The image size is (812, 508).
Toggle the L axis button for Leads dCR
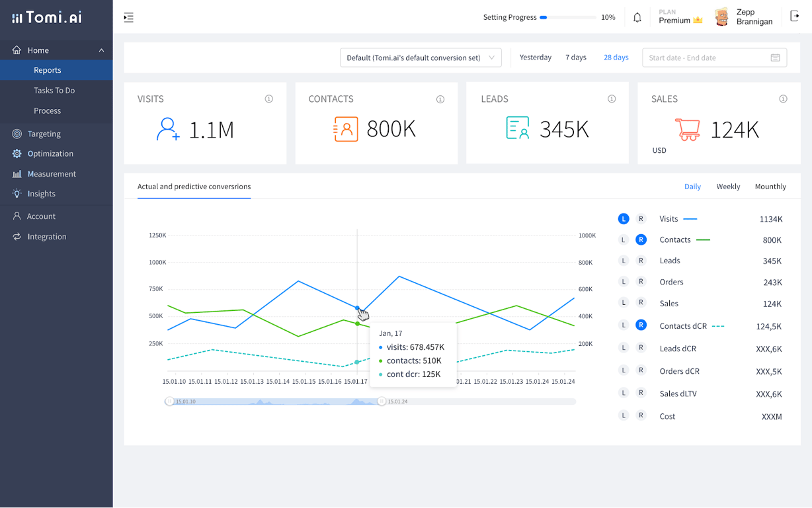(x=623, y=347)
